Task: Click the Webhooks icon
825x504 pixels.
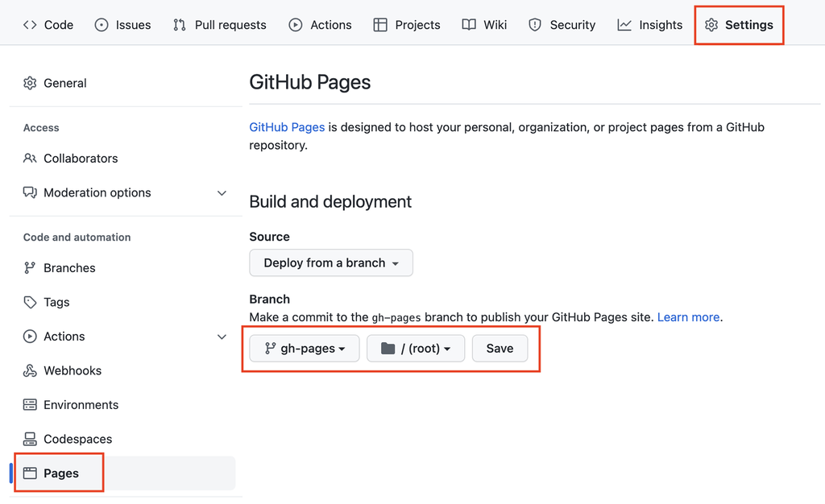Action: pos(30,370)
